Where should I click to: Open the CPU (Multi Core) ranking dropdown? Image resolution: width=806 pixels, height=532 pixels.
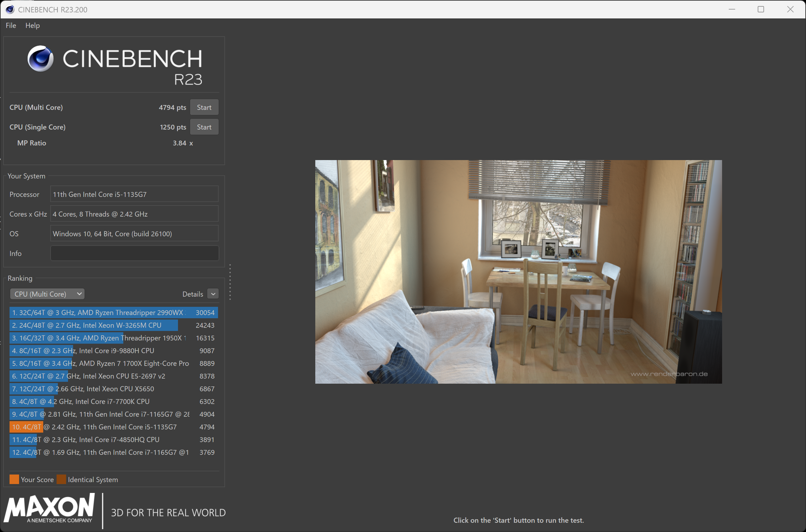47,294
